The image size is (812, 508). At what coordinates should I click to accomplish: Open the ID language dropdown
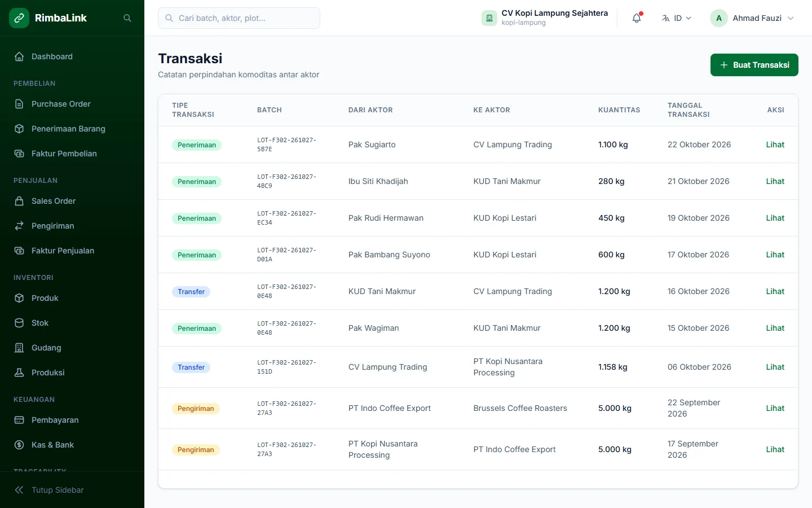(676, 18)
